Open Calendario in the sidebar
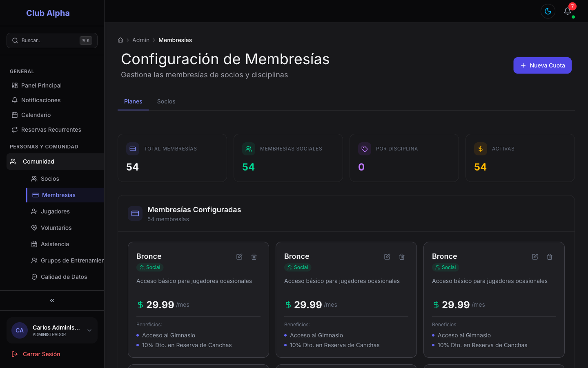588x368 pixels. pyautogui.click(x=52, y=115)
